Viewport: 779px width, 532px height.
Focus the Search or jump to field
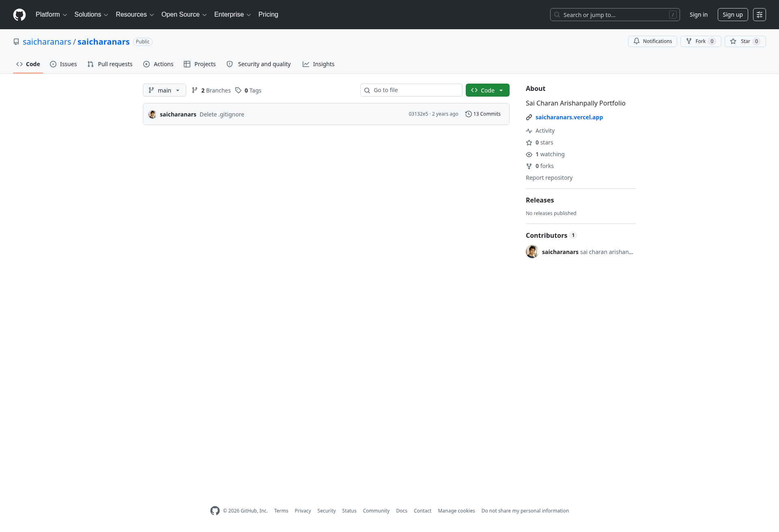pos(615,15)
